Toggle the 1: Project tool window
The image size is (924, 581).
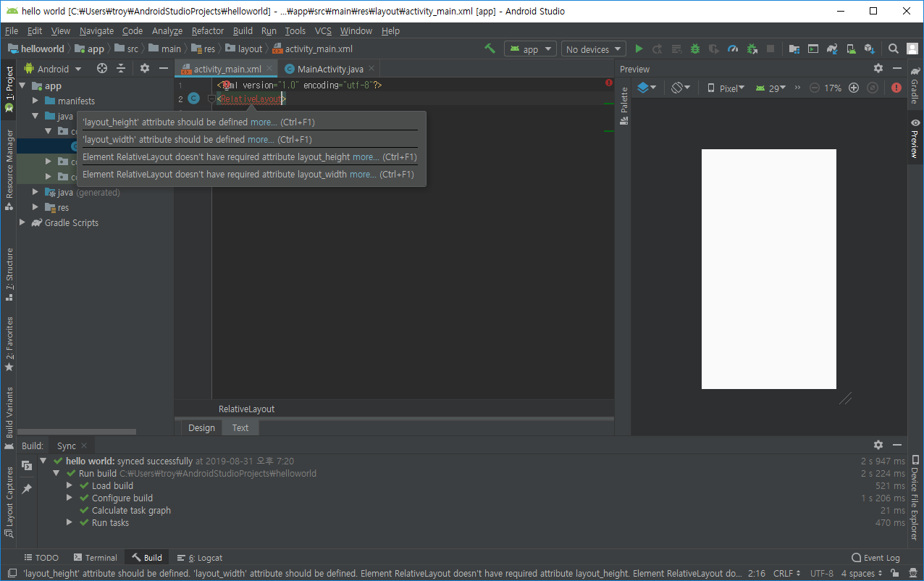pos(9,90)
